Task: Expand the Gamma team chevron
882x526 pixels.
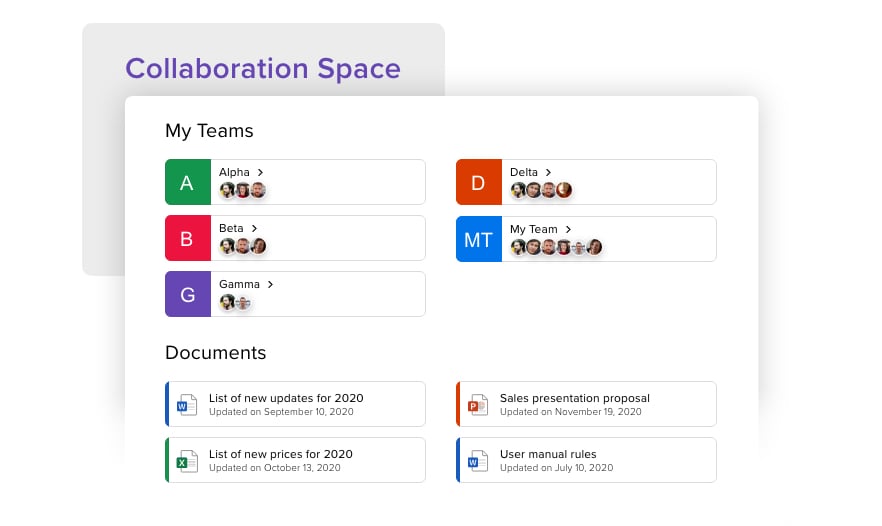Action: (x=271, y=285)
